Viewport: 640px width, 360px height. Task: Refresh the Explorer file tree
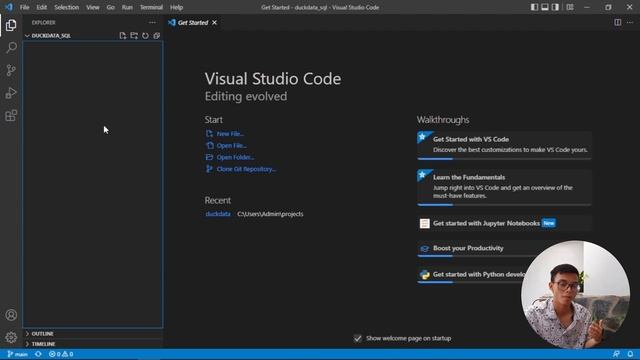145,36
